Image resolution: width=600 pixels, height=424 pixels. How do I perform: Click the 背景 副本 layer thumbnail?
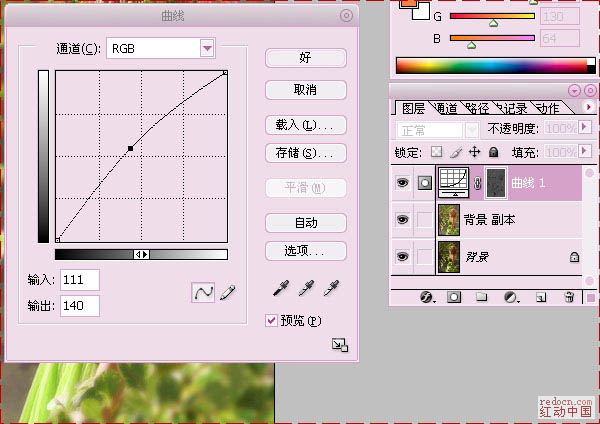[449, 220]
